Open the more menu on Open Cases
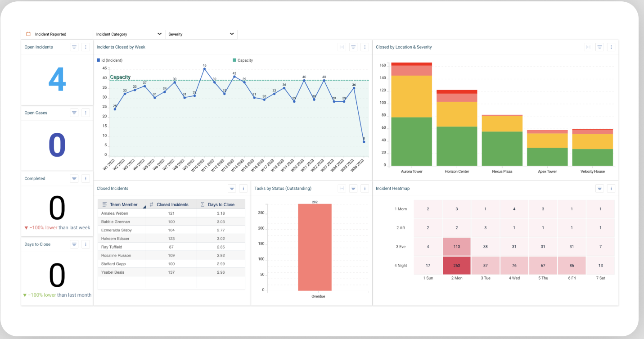This screenshot has height=339, width=644. point(86,113)
